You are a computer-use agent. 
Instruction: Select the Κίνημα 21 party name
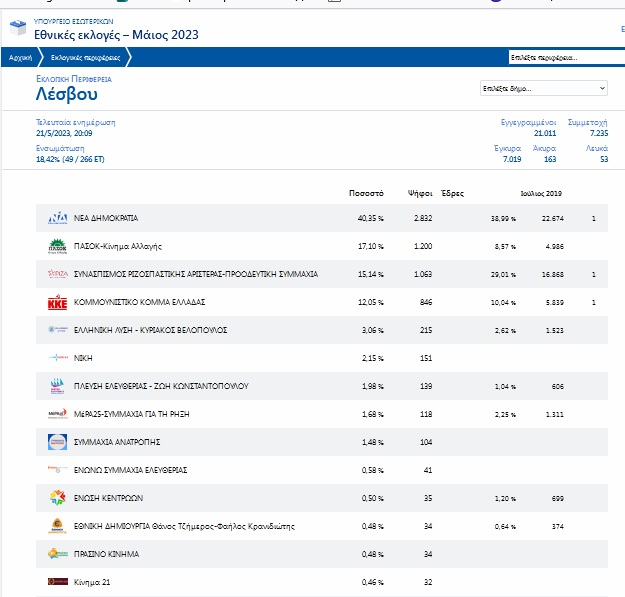[92, 582]
